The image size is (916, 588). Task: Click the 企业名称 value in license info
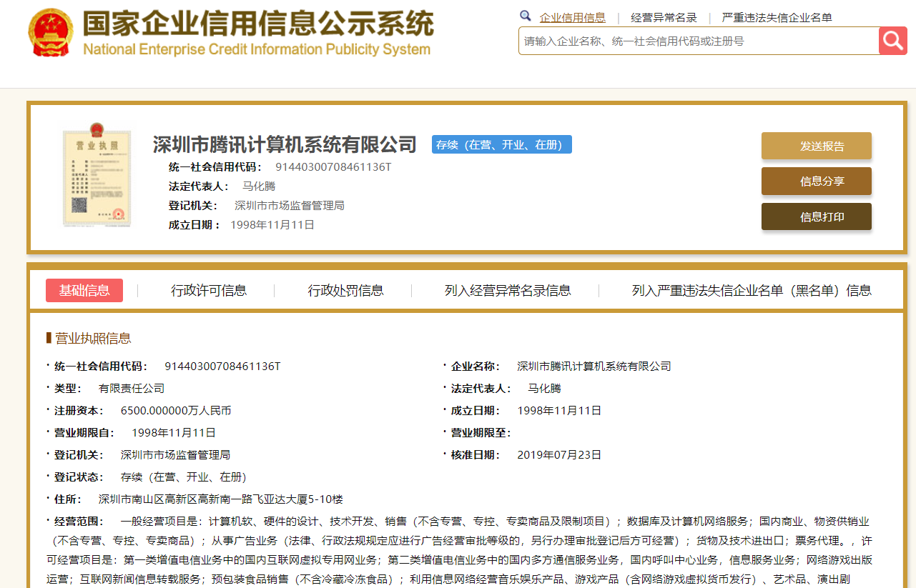594,367
